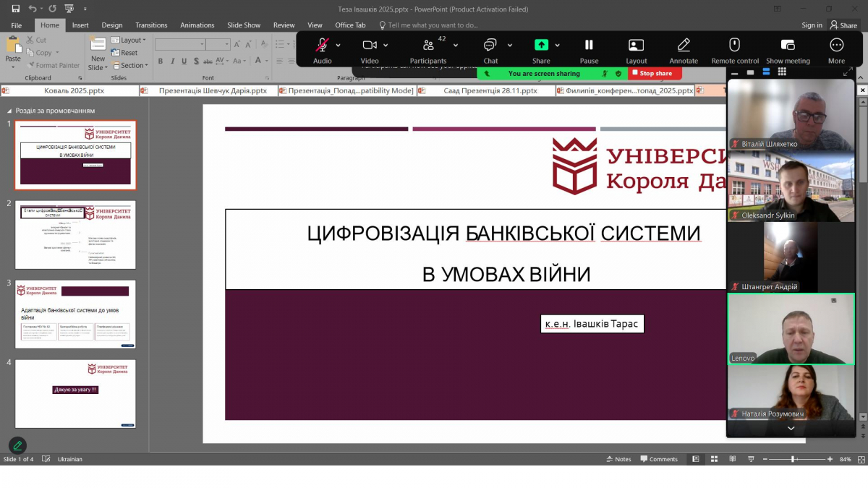The height and width of the screenshot is (488, 868).
Task: Toggle the Underline formatting
Action: (x=184, y=60)
